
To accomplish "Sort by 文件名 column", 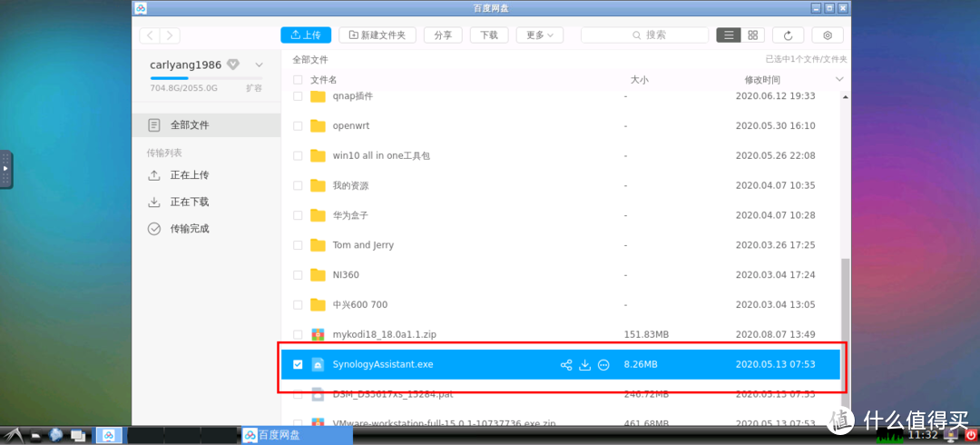I will point(324,80).
